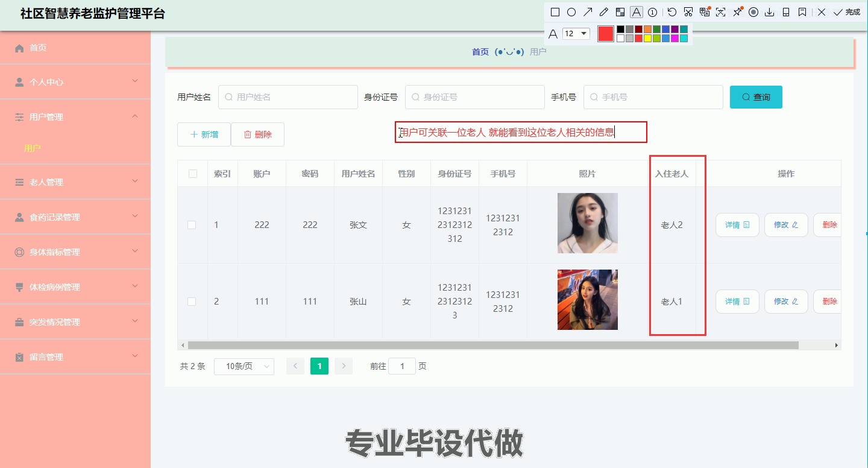Click 首页 in the breadcrumb
The height and width of the screenshot is (468, 868).
click(x=480, y=52)
